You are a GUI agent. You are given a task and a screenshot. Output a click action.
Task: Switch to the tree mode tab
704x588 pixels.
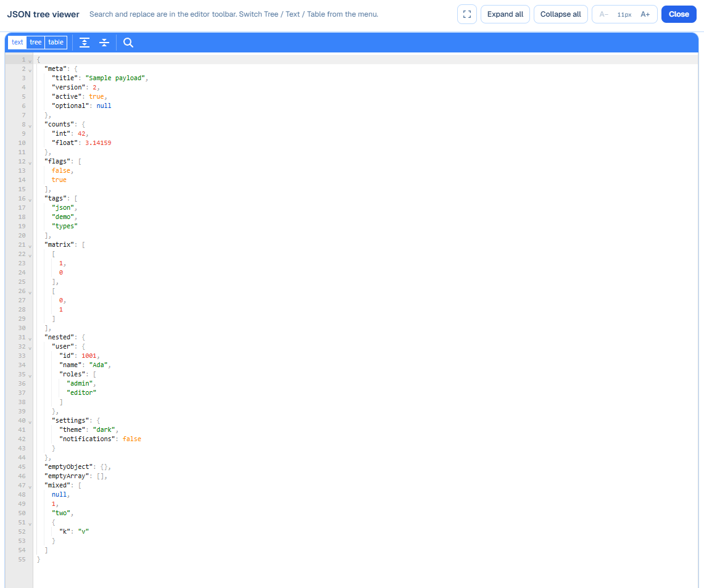tap(35, 42)
